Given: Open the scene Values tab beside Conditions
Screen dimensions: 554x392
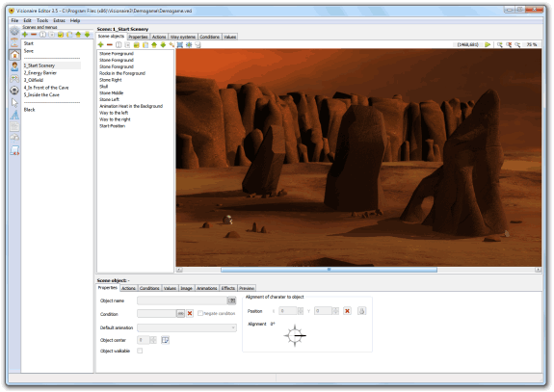Looking at the screenshot, I should pyautogui.click(x=230, y=37).
